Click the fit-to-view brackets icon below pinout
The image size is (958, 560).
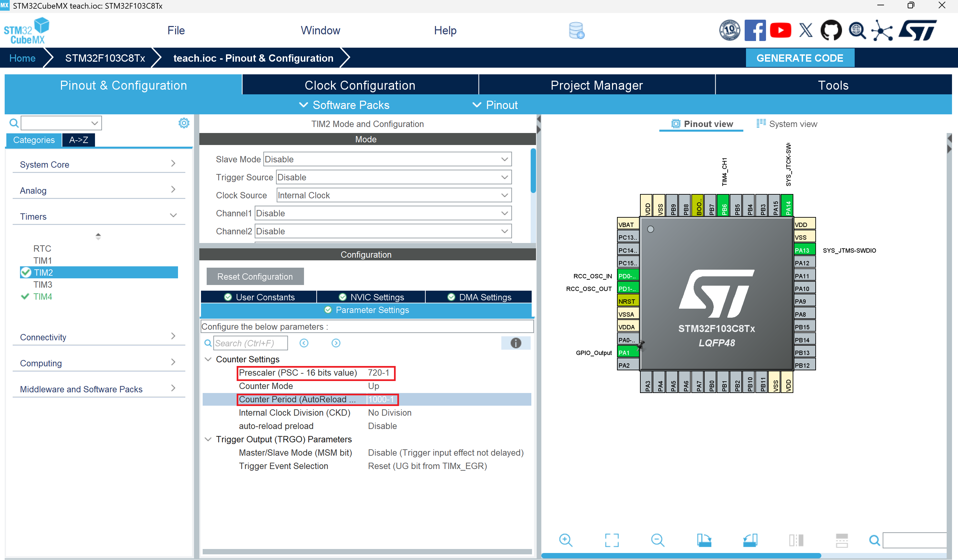(x=611, y=540)
